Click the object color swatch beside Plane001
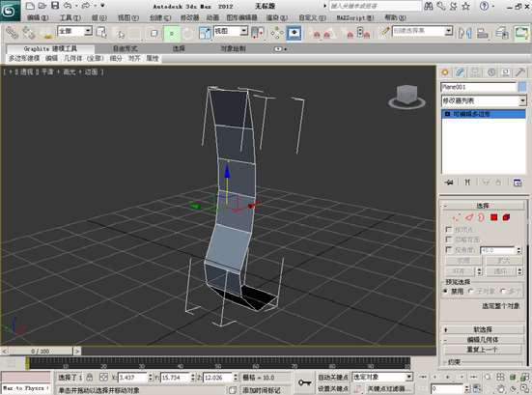 522,87
